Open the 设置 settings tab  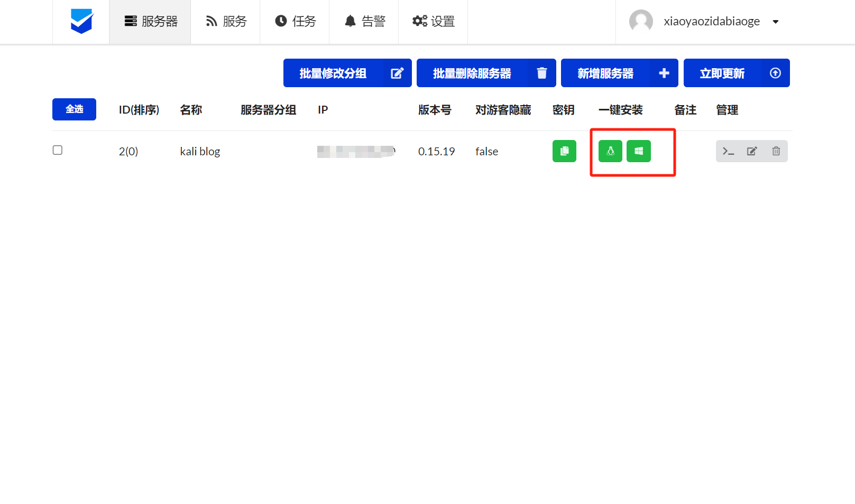(x=433, y=21)
